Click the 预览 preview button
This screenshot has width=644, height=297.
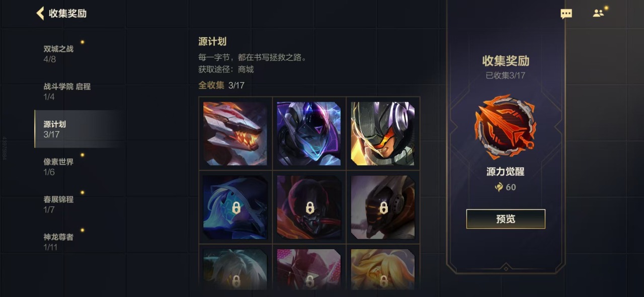[506, 219]
